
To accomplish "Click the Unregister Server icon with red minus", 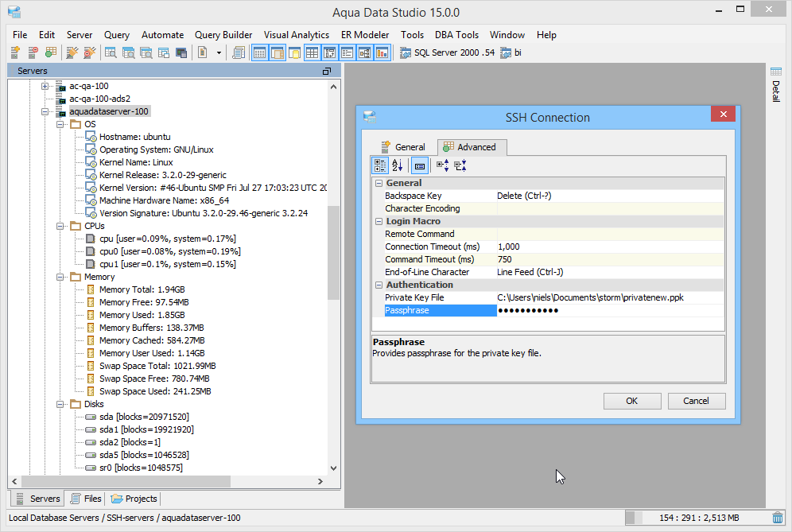I will (x=33, y=52).
